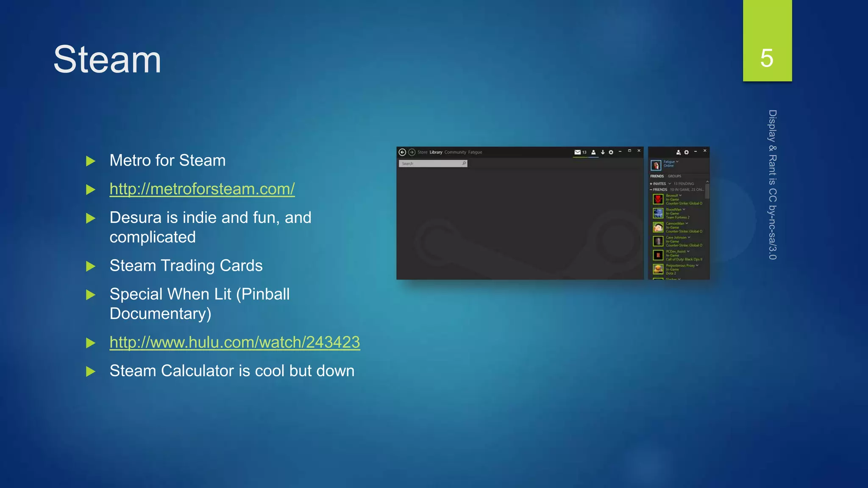868x488 pixels.
Task: Open Steam settings gear in main window
Action: (x=611, y=152)
